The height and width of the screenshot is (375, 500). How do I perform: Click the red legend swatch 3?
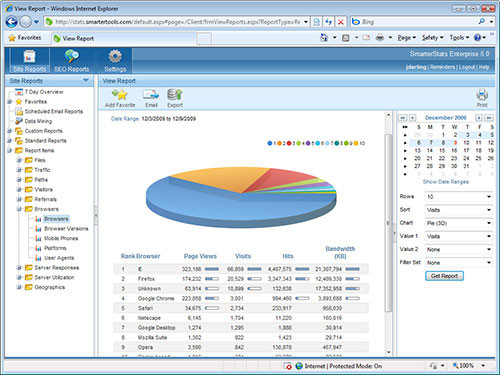[x=289, y=143]
